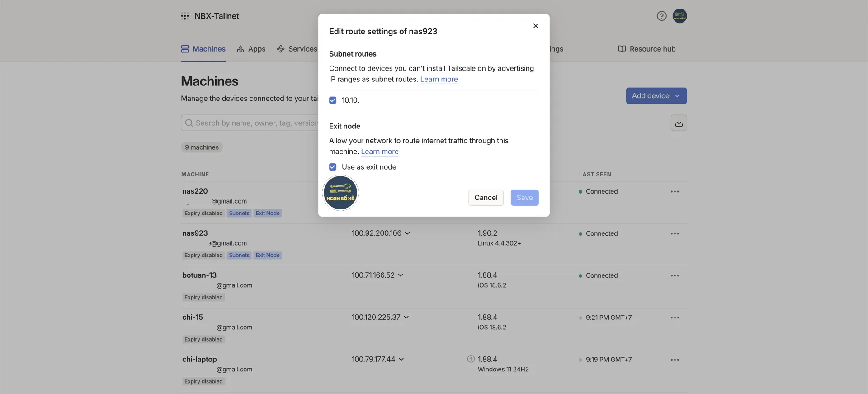Image resolution: width=868 pixels, height=394 pixels.
Task: Close the Edit route settings dialog
Action: (x=535, y=26)
